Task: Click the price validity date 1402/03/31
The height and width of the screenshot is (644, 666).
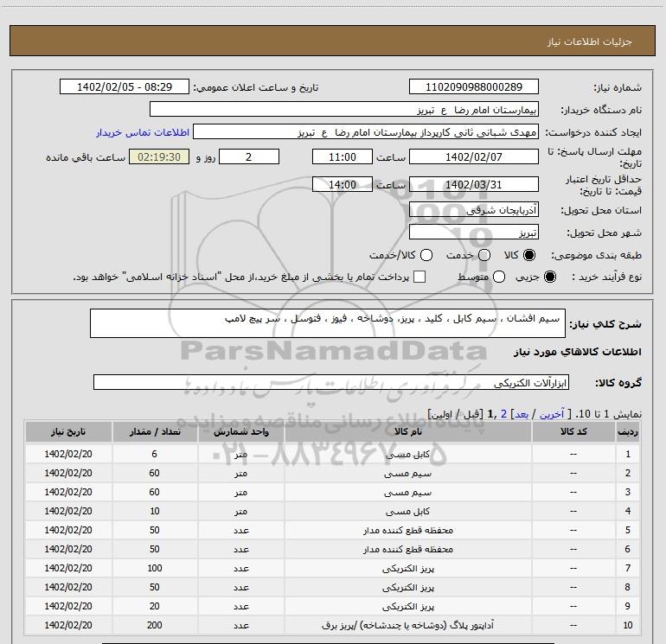Action: click(x=474, y=184)
